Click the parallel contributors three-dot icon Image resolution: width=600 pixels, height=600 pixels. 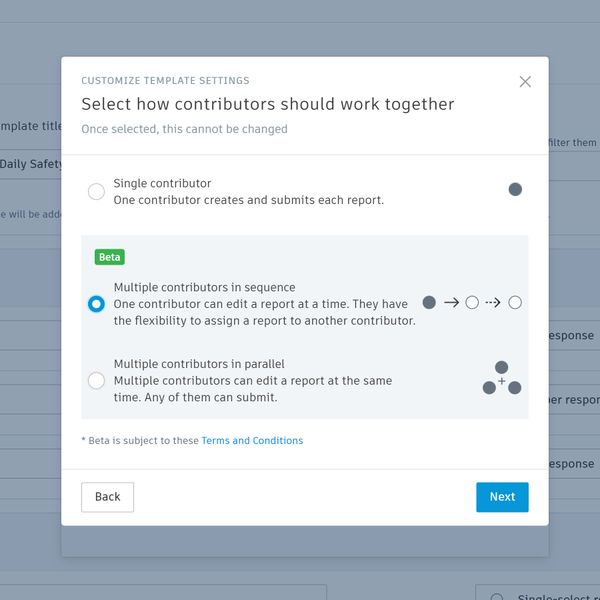[x=502, y=379]
